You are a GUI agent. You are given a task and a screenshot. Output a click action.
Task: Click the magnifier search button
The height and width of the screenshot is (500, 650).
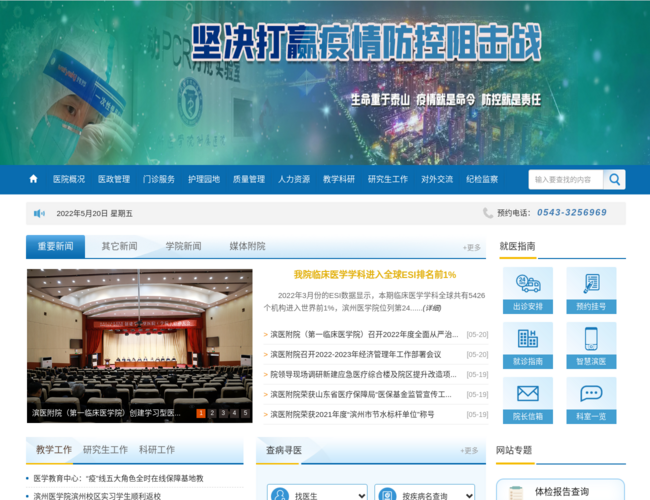[614, 180]
